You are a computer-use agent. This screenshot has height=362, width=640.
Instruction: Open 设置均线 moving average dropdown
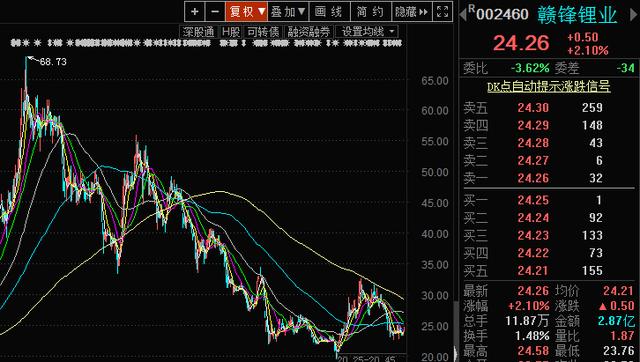(x=367, y=32)
